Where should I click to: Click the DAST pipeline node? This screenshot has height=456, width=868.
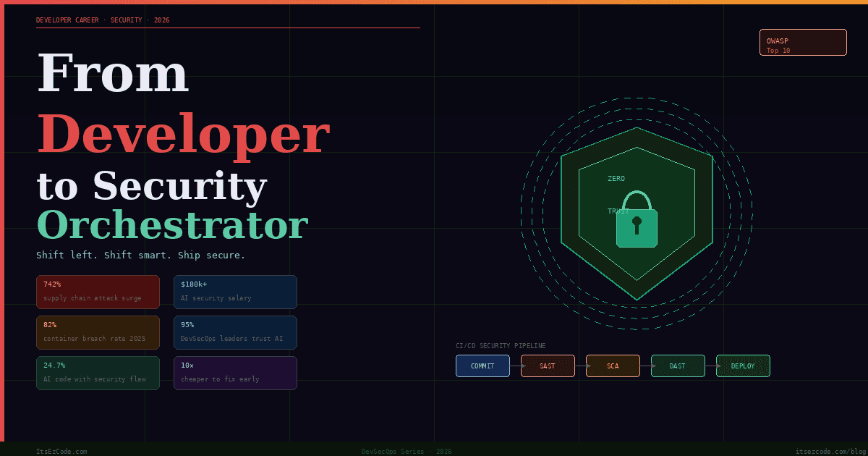(678, 366)
